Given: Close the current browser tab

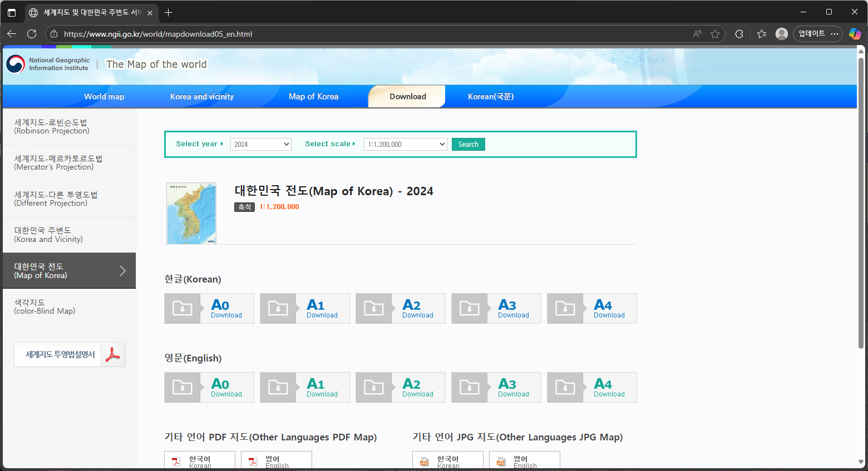Looking at the screenshot, I should pos(150,13).
